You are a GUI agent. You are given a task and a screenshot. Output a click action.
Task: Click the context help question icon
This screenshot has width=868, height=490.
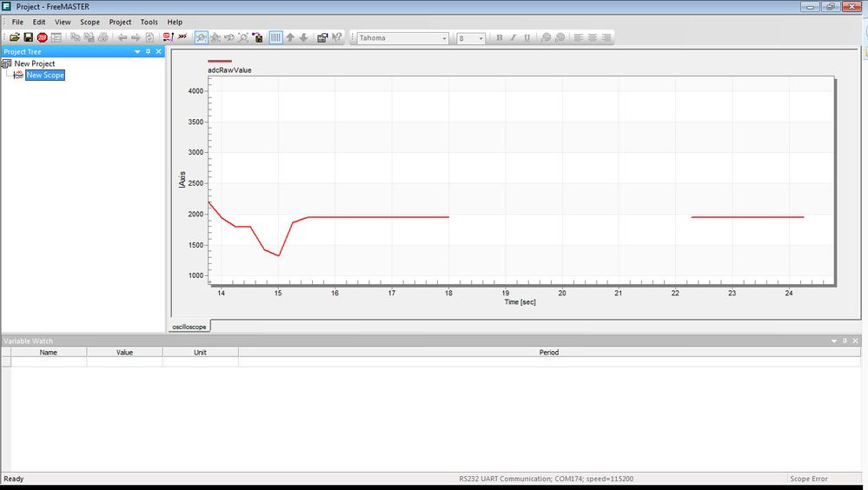tap(336, 37)
